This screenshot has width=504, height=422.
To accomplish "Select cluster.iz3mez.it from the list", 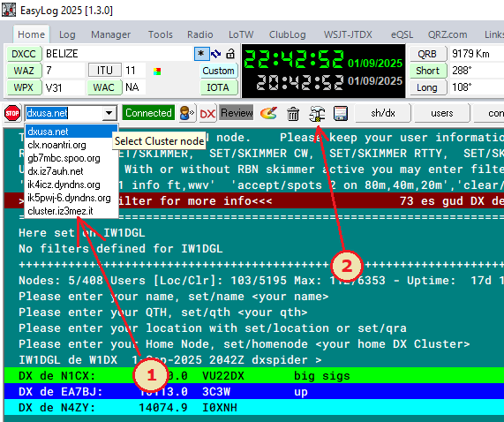I will click(71, 211).
